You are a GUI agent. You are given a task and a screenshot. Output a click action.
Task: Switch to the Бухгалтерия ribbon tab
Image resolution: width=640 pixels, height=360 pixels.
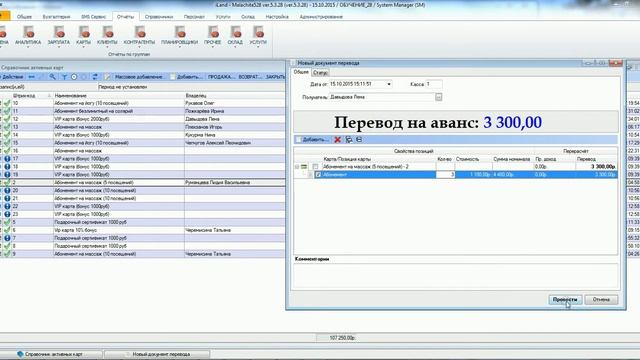56,17
